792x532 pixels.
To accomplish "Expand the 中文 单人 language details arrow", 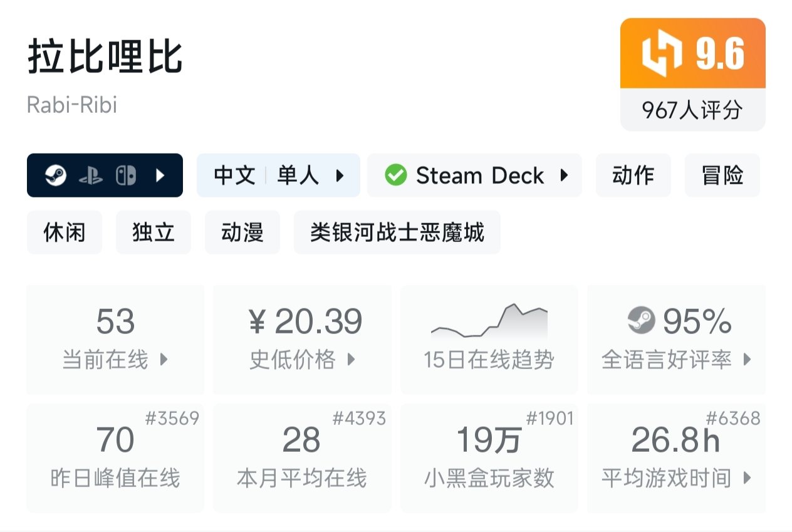I will click(x=340, y=175).
